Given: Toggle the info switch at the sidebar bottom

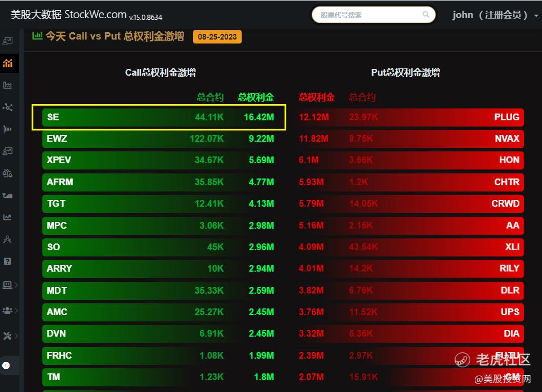Looking at the screenshot, I should coord(6,365).
